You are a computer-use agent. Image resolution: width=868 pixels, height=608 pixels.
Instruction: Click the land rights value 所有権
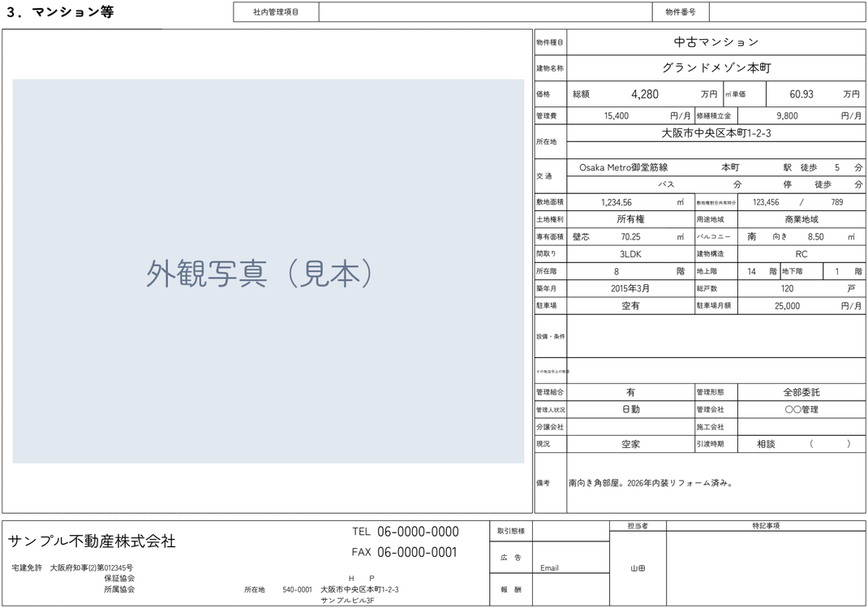point(630,219)
